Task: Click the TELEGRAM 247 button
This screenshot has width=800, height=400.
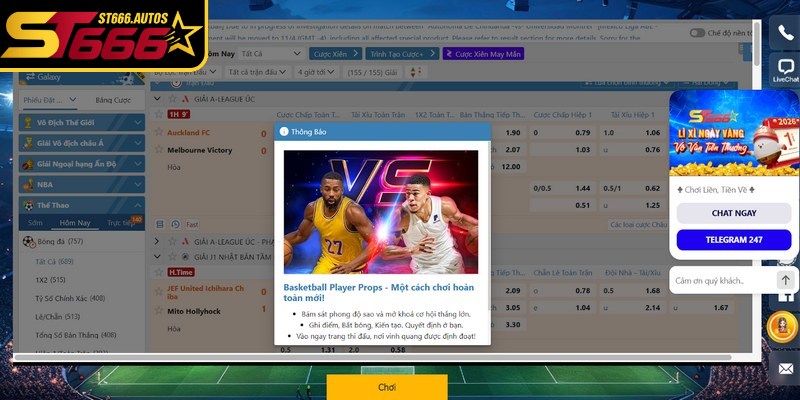Action: click(734, 240)
